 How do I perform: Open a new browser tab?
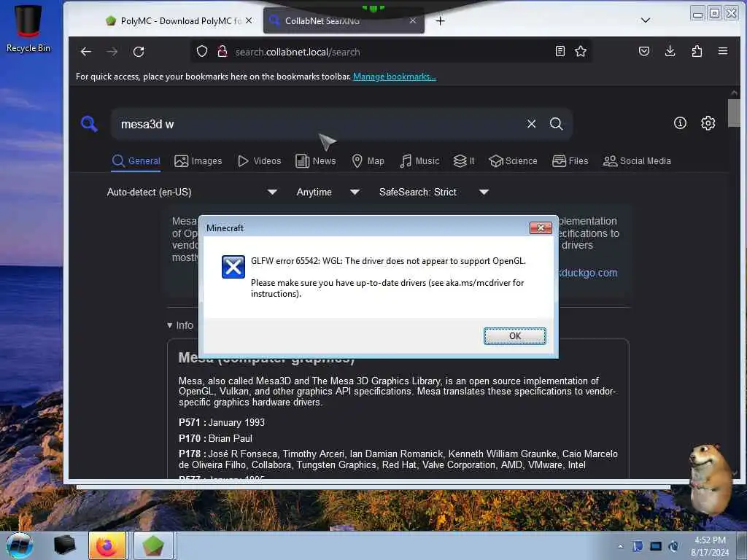pos(440,21)
